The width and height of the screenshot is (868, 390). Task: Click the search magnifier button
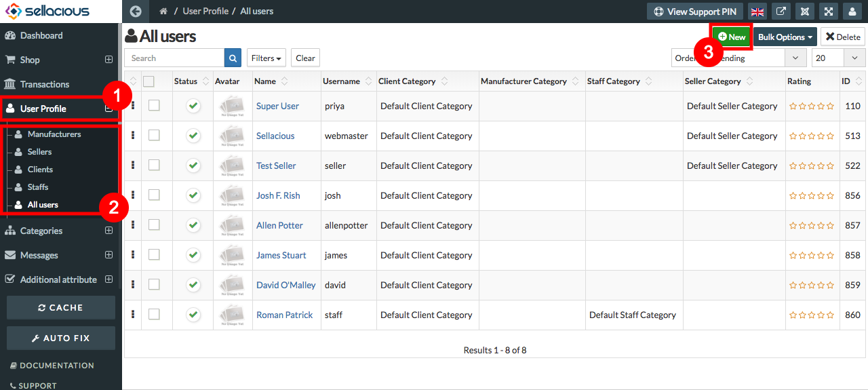tap(233, 58)
